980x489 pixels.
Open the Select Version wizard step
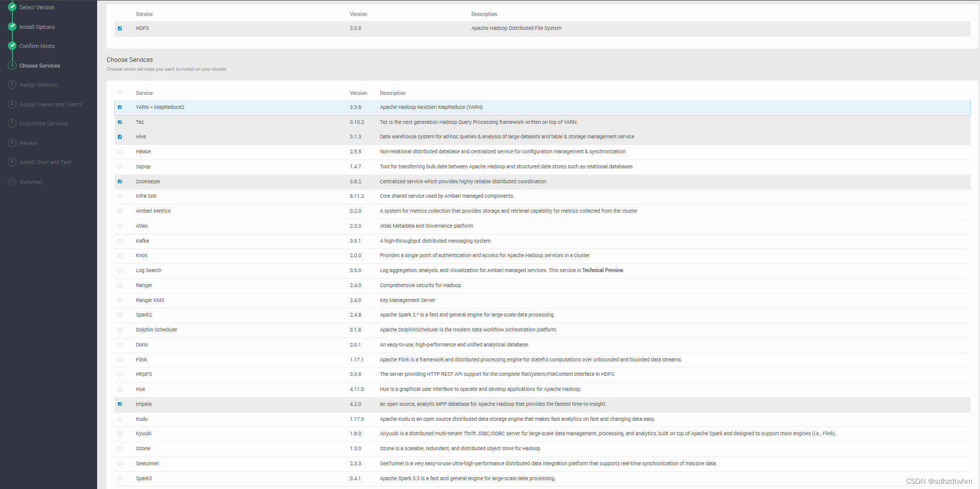click(x=37, y=7)
